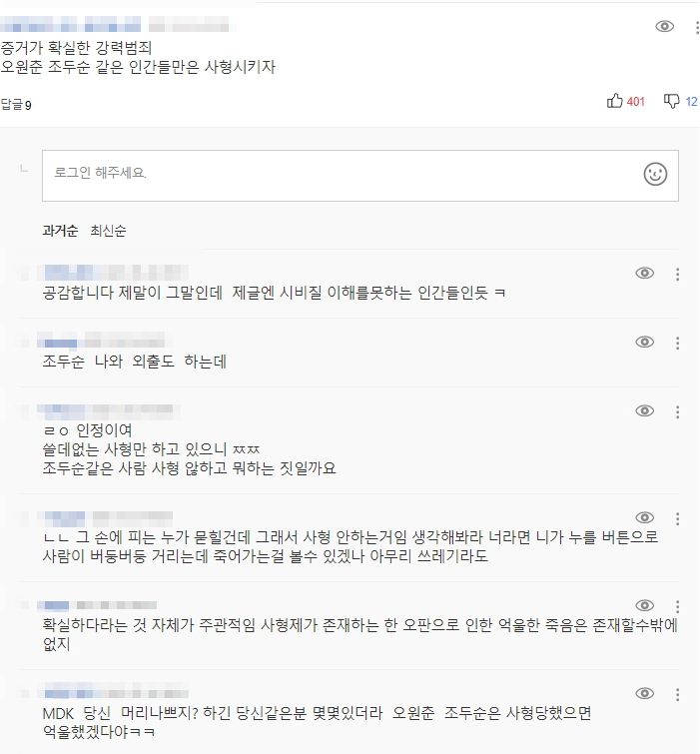700x754 pixels.
Task: Click eye icon on 확실하다라는 reply
Action: pyautogui.click(x=645, y=605)
